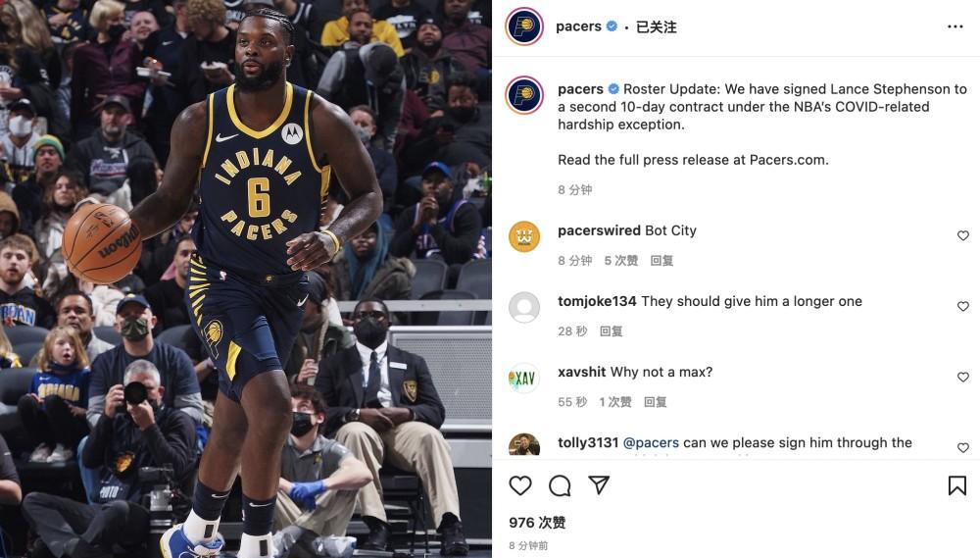Image resolution: width=980 pixels, height=558 pixels.
Task: Open the comment bubble icon
Action: [x=560, y=485]
